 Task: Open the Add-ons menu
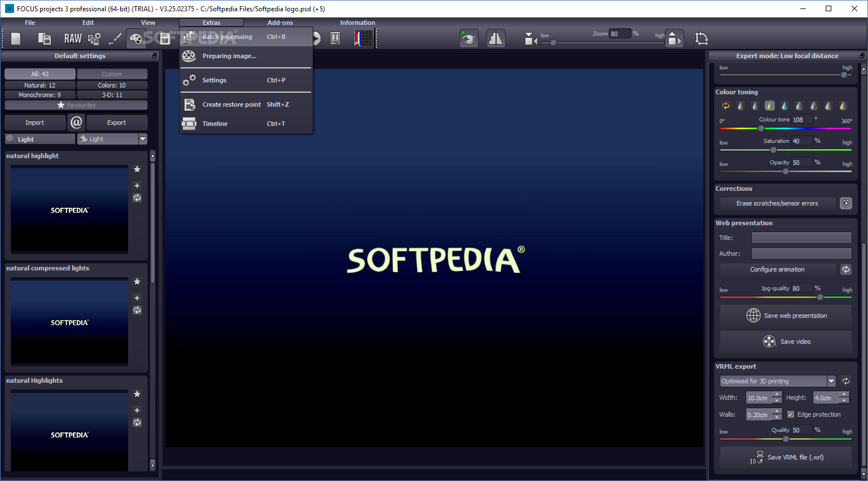pyautogui.click(x=280, y=23)
